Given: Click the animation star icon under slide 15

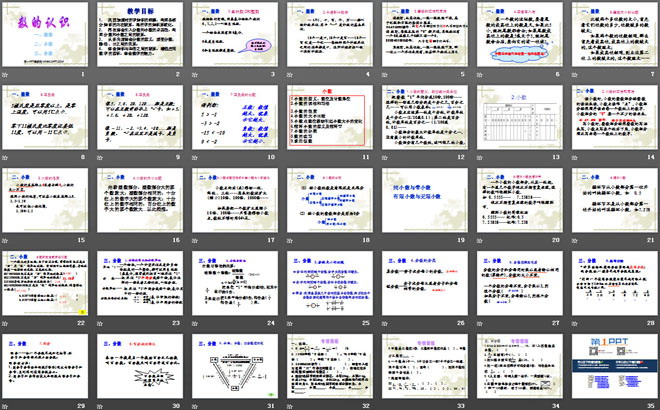Looking at the screenshot, I should pyautogui.click(x=5, y=240).
